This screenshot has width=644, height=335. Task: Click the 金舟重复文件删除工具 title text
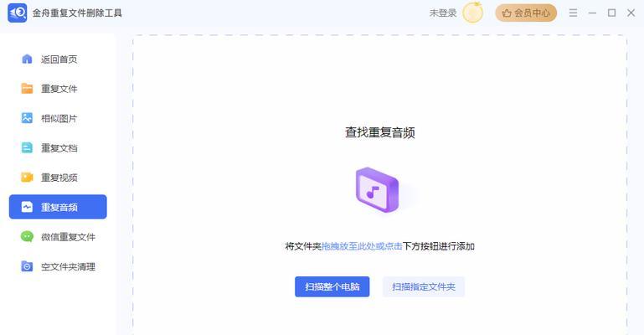click(77, 13)
